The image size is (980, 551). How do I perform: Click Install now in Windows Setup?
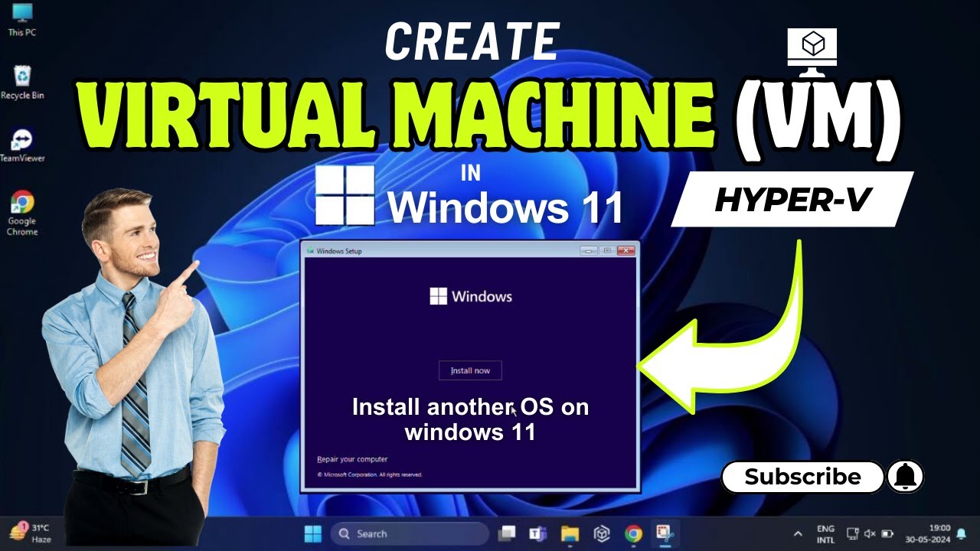tap(470, 370)
